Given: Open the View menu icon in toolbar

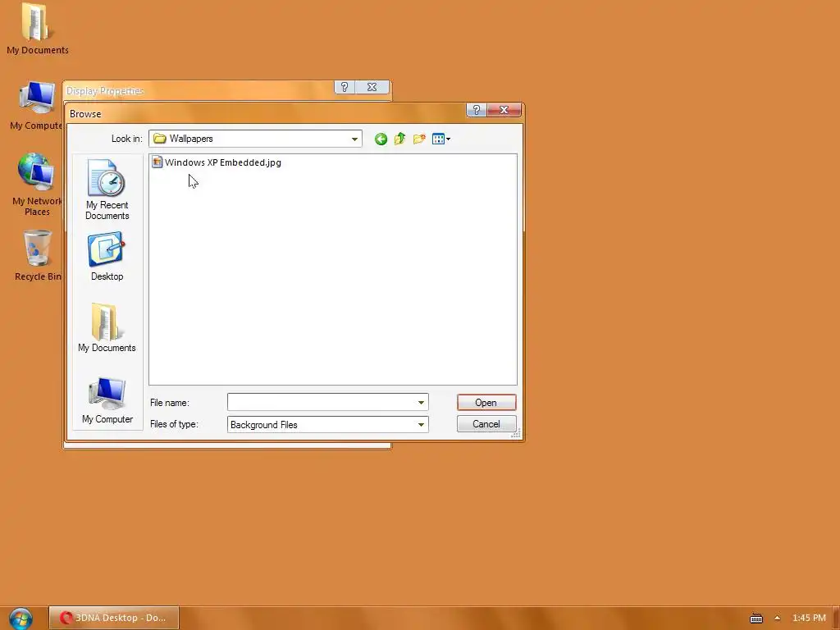Looking at the screenshot, I should pyautogui.click(x=441, y=139).
